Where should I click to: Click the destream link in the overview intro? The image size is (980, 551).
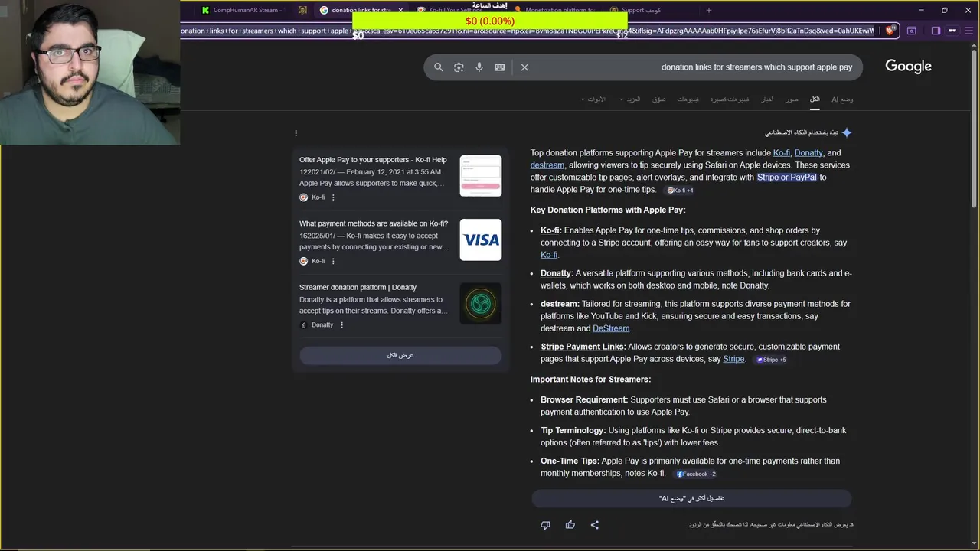[547, 165]
